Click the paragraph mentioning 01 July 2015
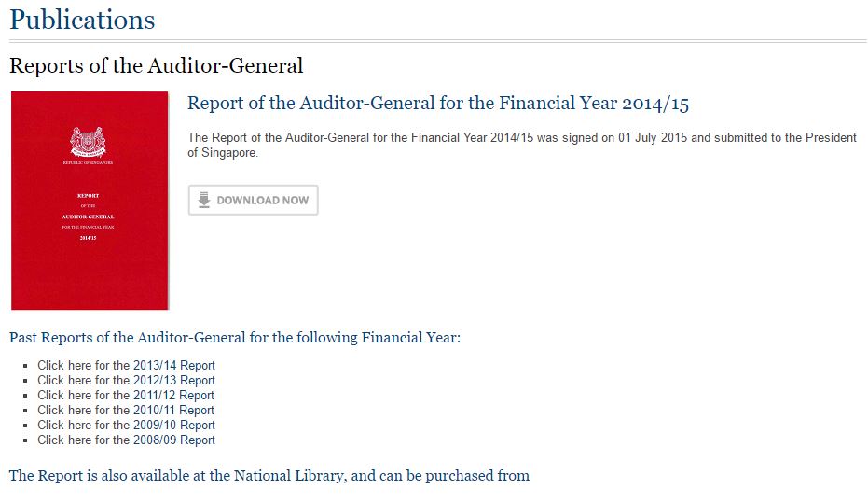Screen dimensions: 868x503 (522, 146)
